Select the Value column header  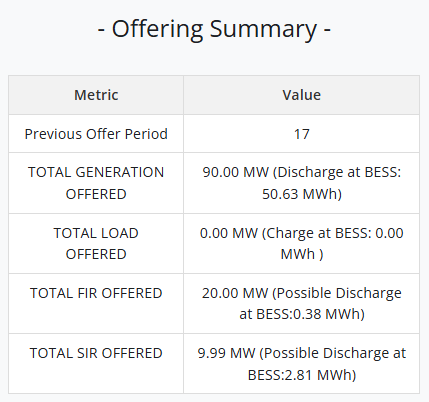[301, 95]
